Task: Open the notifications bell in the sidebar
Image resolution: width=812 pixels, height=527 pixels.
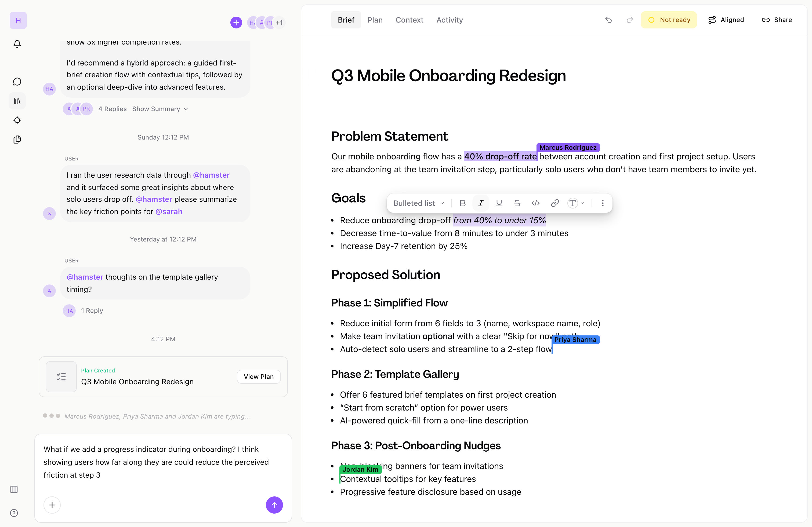Action: pos(17,44)
